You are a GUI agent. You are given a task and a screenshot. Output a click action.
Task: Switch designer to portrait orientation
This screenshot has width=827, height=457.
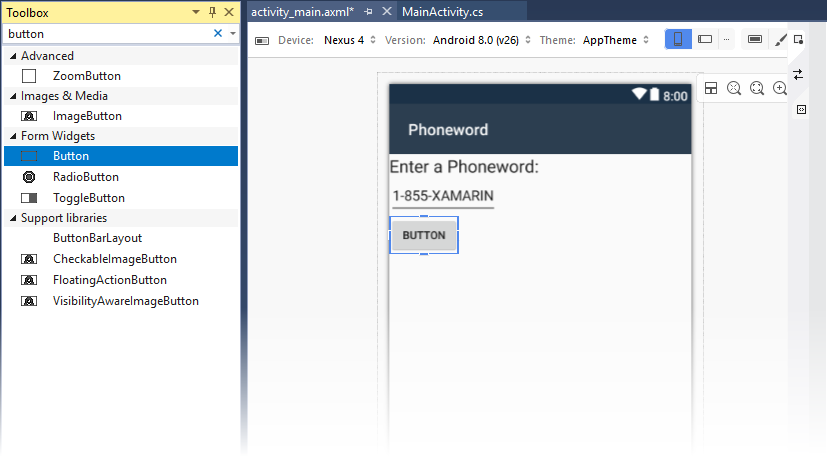coord(678,40)
